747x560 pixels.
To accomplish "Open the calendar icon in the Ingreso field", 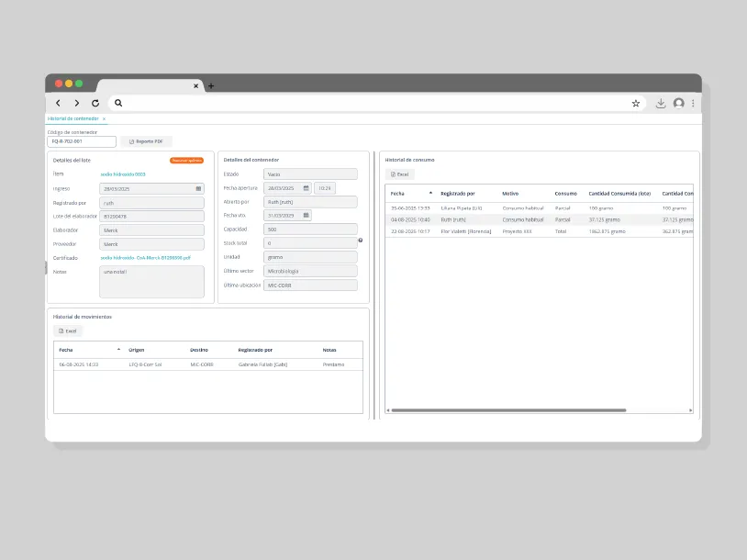I will (x=198, y=189).
